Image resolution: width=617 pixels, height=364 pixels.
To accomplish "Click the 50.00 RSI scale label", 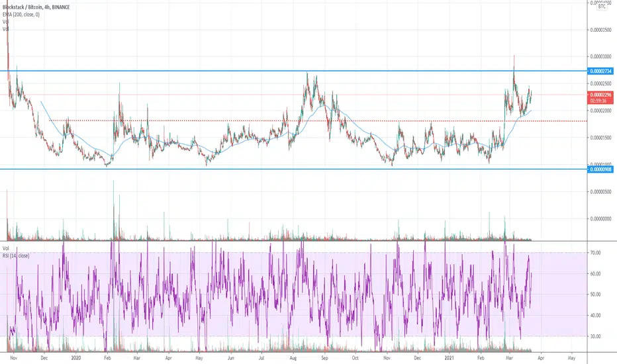I will click(595, 295).
